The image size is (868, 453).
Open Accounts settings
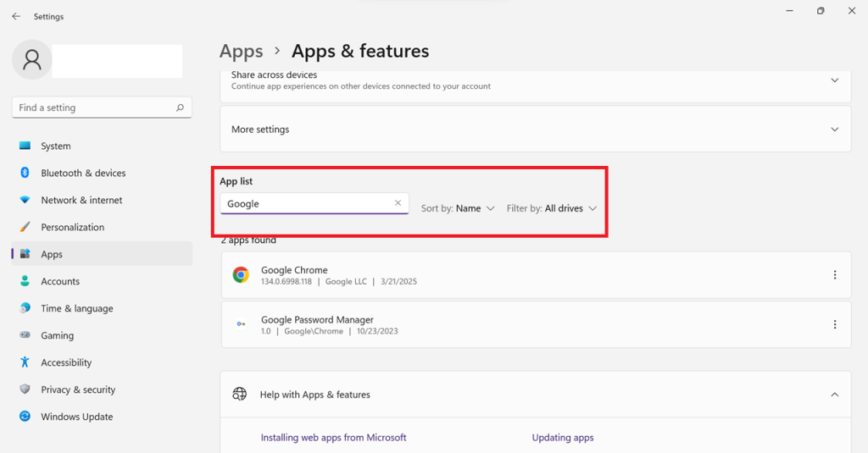pos(102,281)
